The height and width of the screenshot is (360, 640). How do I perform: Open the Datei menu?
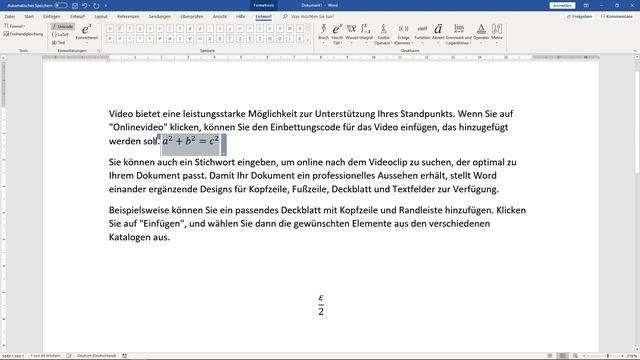point(10,17)
